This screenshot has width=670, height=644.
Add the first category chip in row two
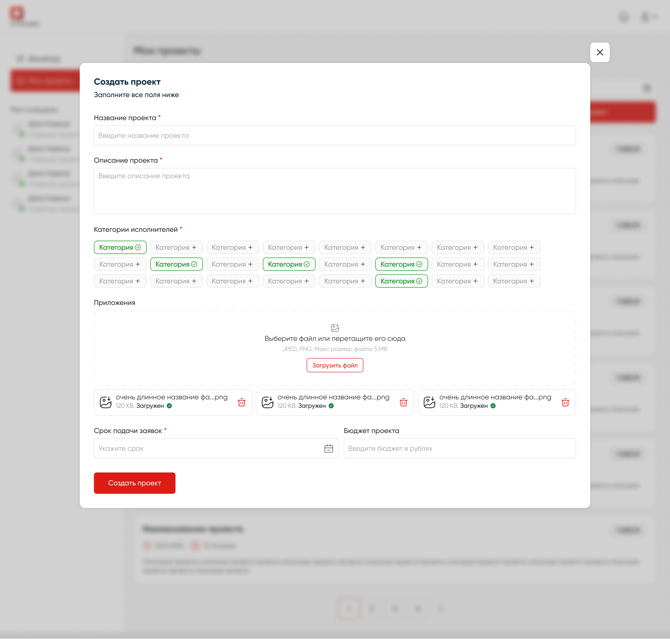[x=120, y=264]
